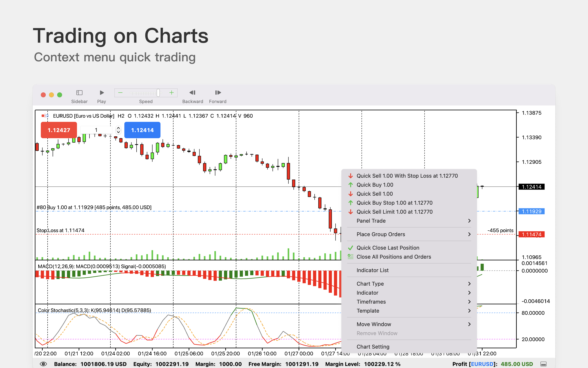588x368 pixels.
Task: Toggle the eye icon in status bar
Action: coord(43,364)
